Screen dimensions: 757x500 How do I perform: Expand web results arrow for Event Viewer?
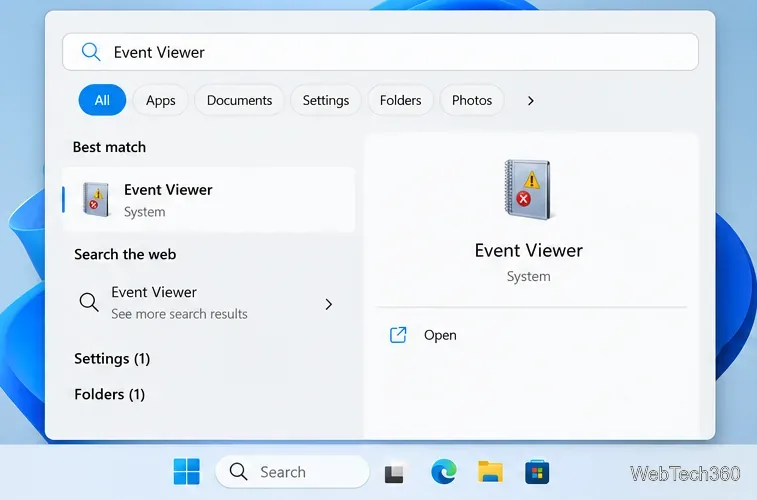point(329,304)
